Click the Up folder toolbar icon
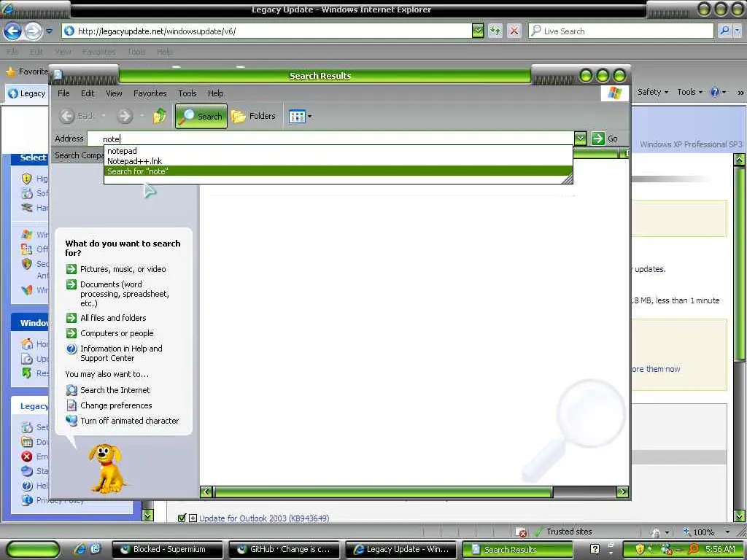Viewport: 747px width, 560px height. tap(160, 116)
